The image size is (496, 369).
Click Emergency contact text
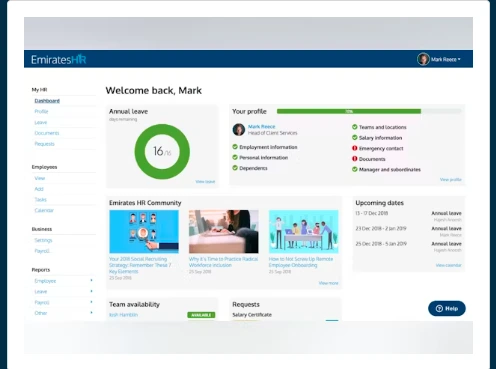381,148
